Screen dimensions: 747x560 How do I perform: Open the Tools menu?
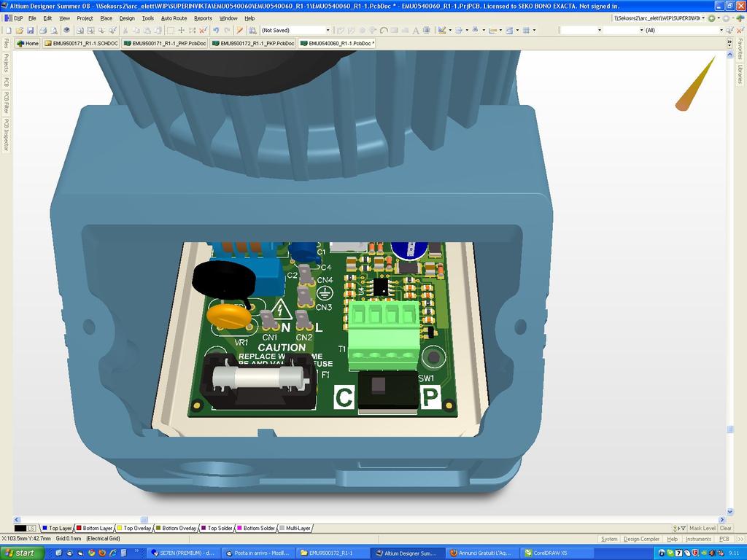pos(147,18)
